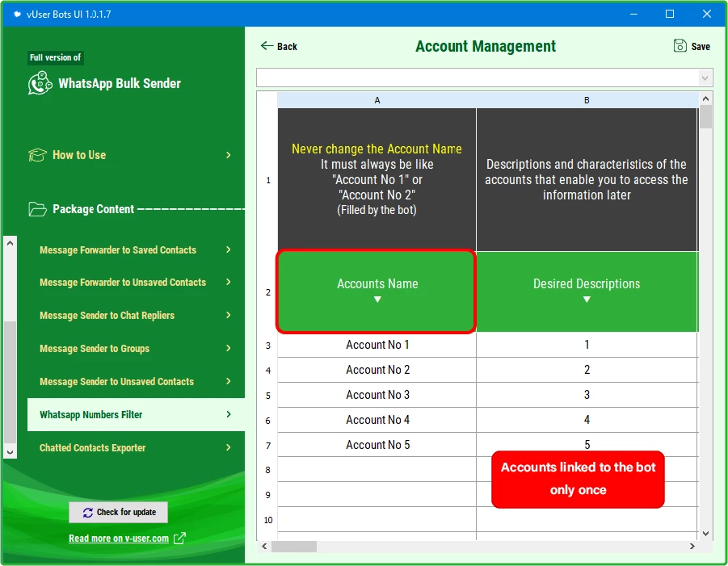728x566 pixels.
Task: Click the horizontal scrollbar thumb
Action: point(294,547)
